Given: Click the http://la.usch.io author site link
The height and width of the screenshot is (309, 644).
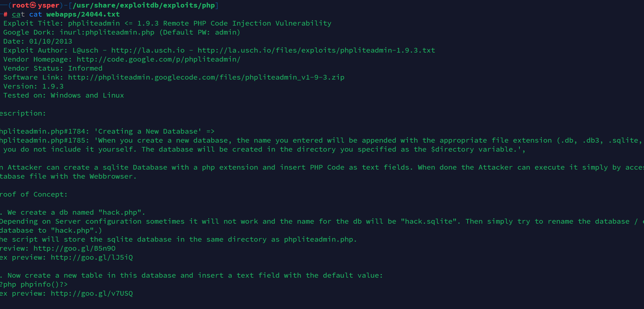Looking at the screenshot, I should point(148,50).
